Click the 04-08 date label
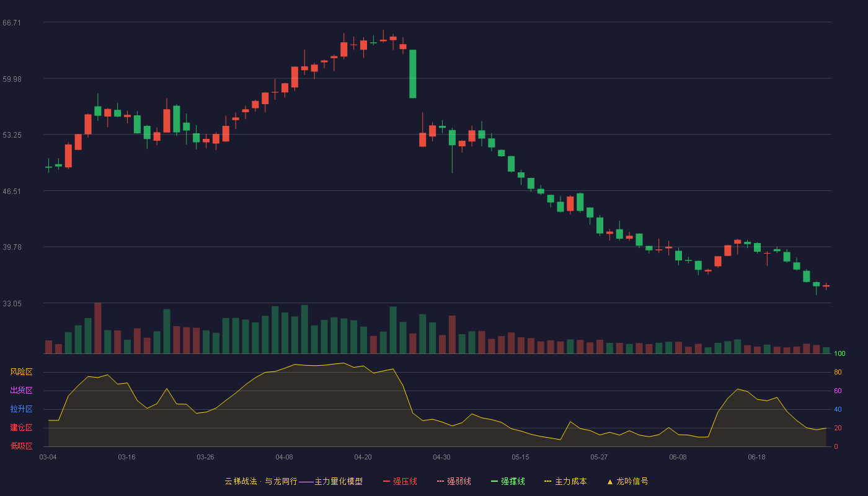The width and height of the screenshot is (868, 496). (284, 457)
